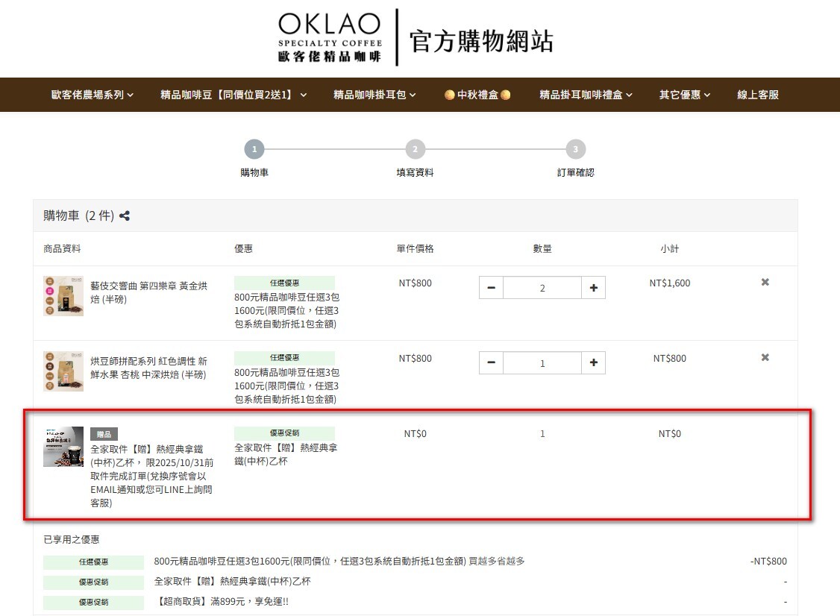Share the cart via share icon
Screen dimensions: 840x616
coord(125,216)
